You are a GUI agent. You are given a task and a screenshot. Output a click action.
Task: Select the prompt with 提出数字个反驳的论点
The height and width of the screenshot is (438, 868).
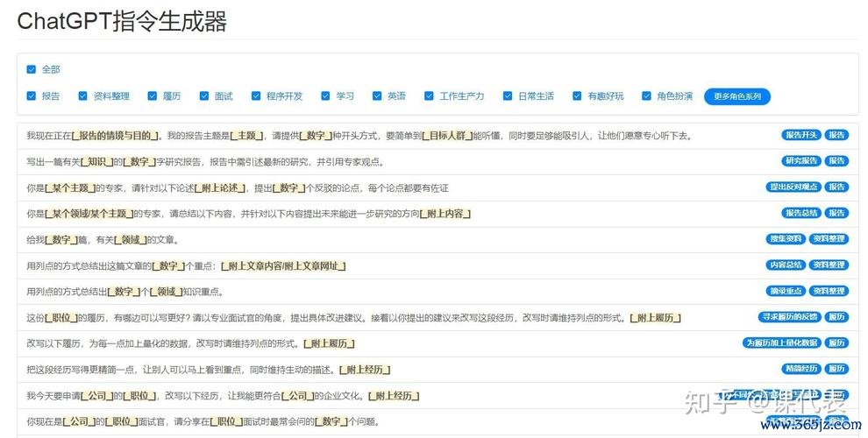pyautogui.click(x=438, y=188)
